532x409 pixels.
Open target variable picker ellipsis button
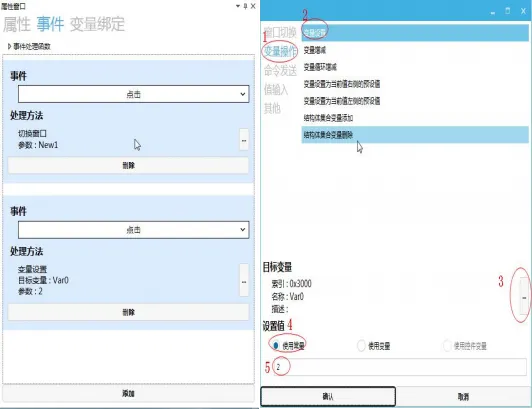tap(524, 296)
